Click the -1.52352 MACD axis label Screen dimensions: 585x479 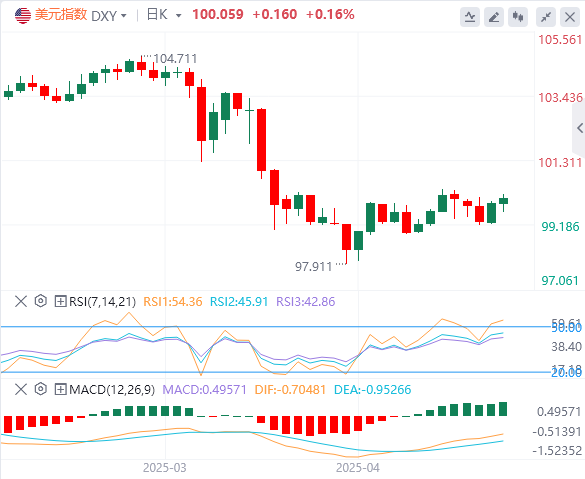557,451
